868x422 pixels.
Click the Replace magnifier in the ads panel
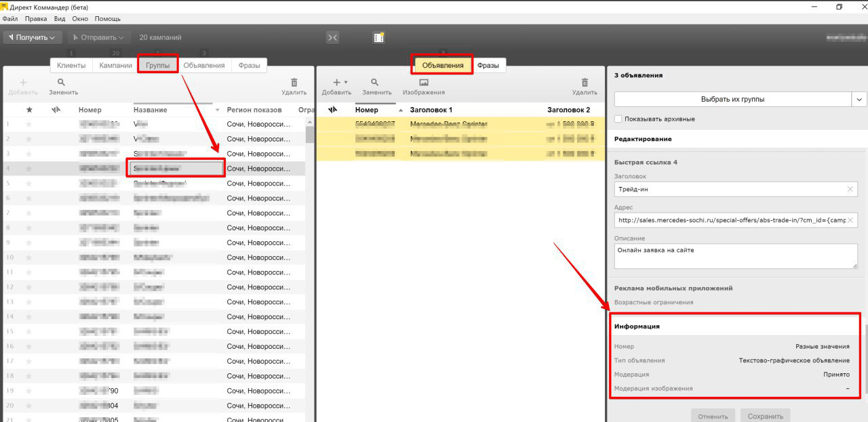(x=376, y=82)
